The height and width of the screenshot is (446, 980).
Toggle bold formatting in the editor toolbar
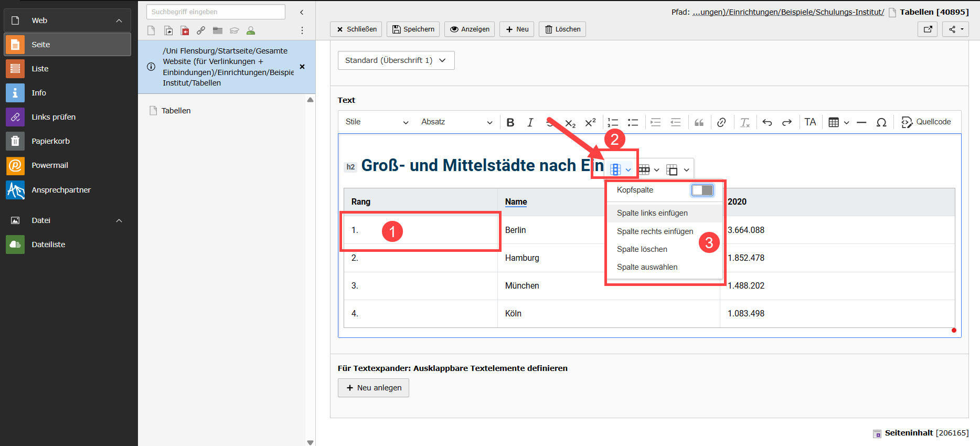coord(510,122)
